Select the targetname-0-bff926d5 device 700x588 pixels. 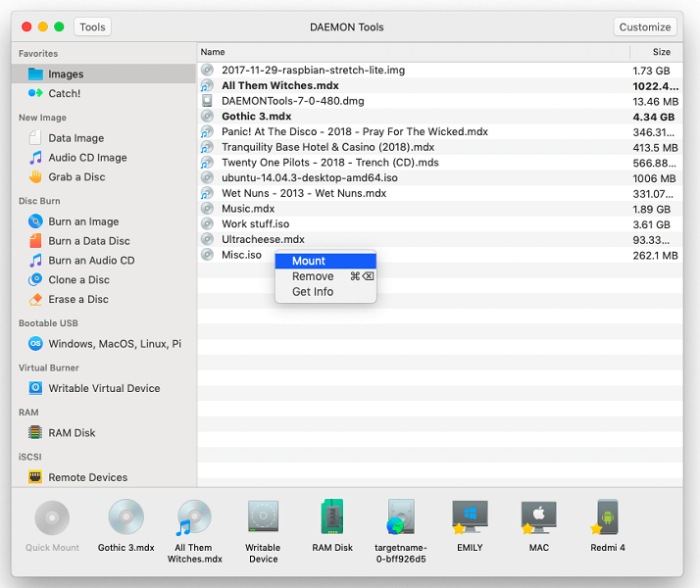[x=401, y=531]
